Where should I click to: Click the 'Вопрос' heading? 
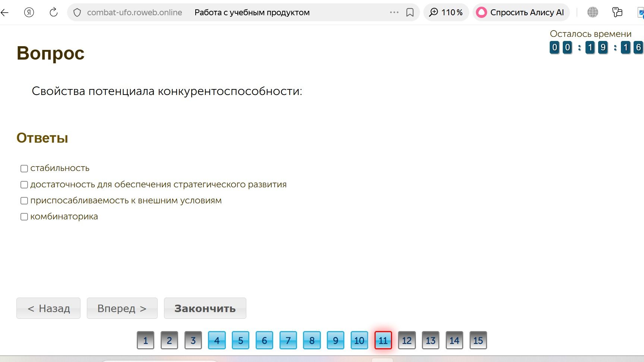51,53
